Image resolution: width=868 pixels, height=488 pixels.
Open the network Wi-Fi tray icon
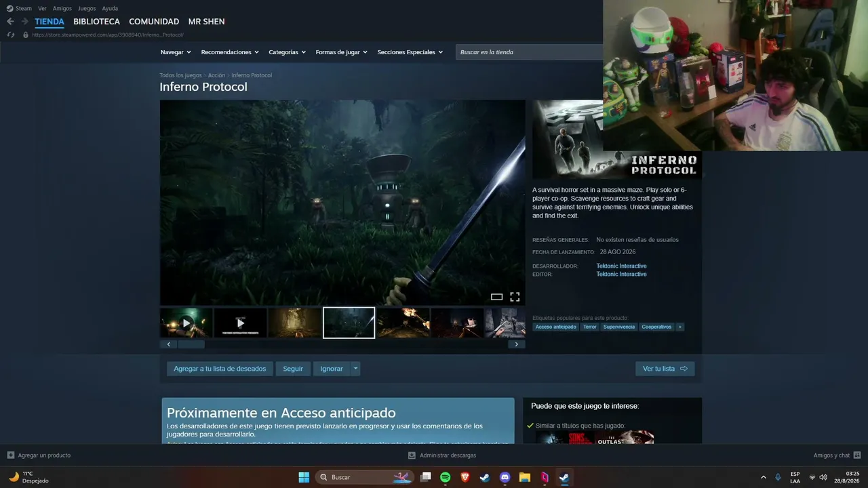(x=812, y=477)
